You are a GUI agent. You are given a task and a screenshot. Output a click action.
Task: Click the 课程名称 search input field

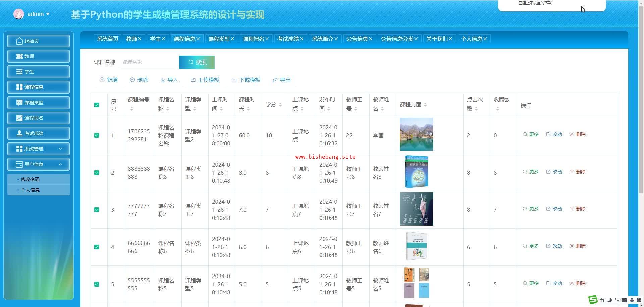point(149,62)
